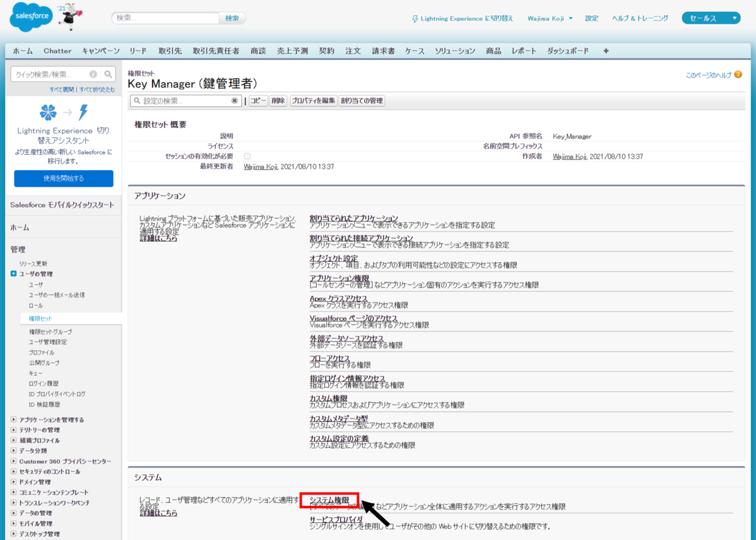Click ヘルプ & トレーニング link
Image resolution: width=756 pixels, height=540 pixels.
click(640, 18)
